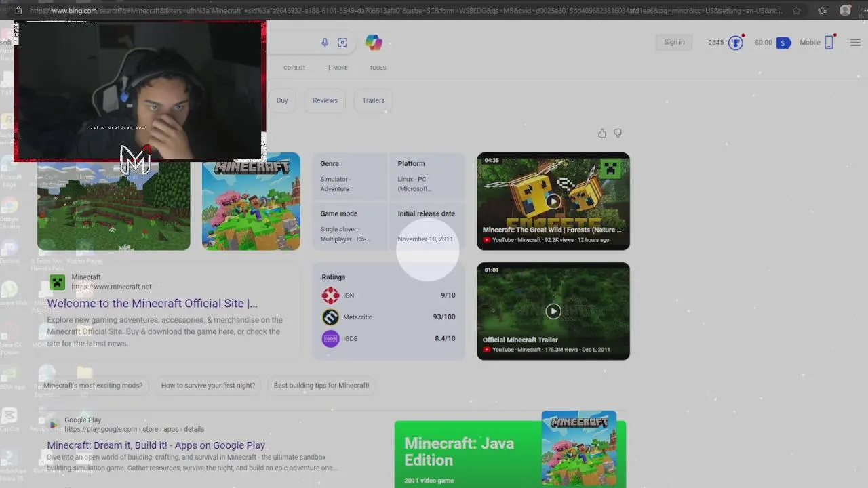Open the Tools search menu
The width and height of the screenshot is (868, 488).
coord(378,68)
